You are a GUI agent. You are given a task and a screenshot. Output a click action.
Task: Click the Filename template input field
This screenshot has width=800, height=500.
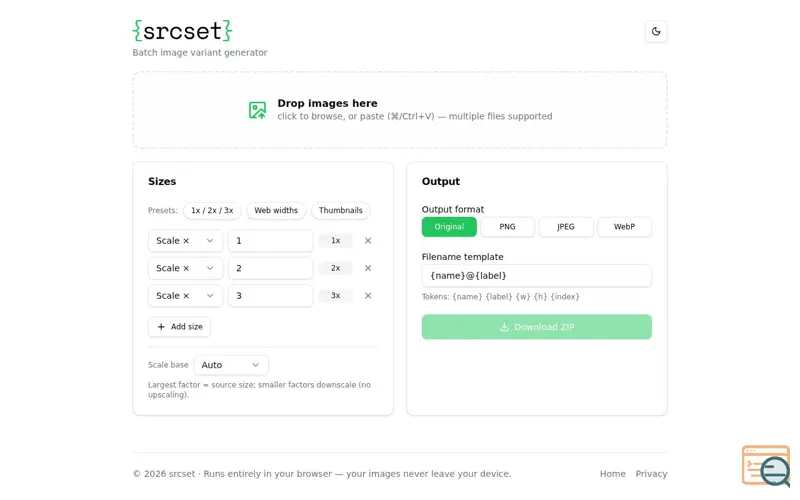click(x=537, y=276)
